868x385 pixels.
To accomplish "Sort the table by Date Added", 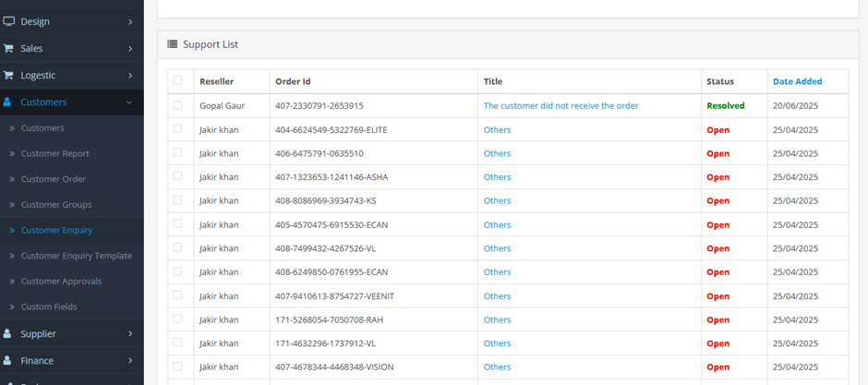I will (x=797, y=81).
